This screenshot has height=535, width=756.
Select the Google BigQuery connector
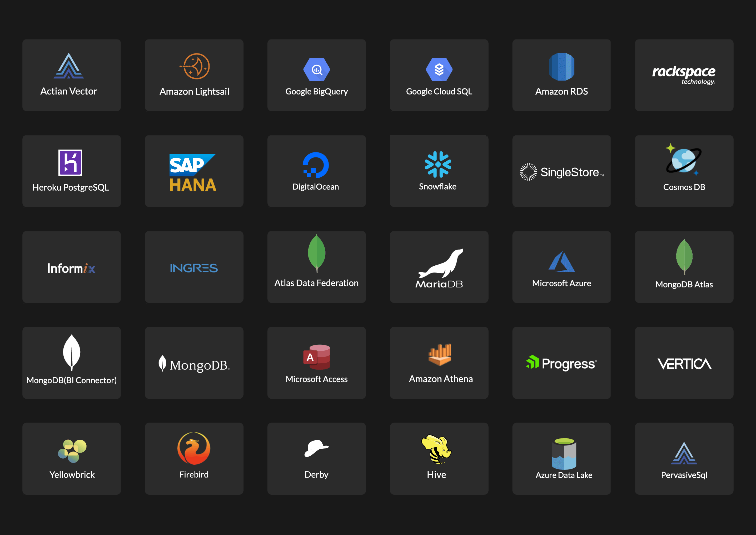pos(316,75)
